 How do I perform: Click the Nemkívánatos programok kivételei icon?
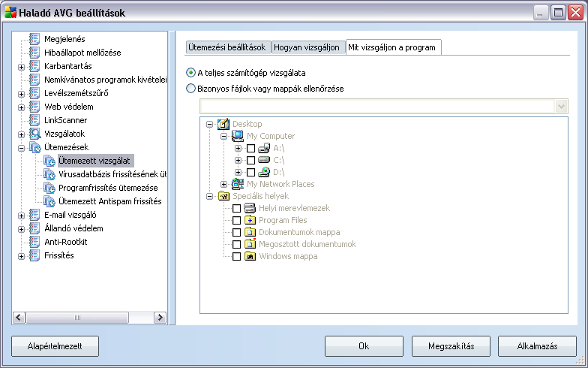pyautogui.click(x=34, y=80)
